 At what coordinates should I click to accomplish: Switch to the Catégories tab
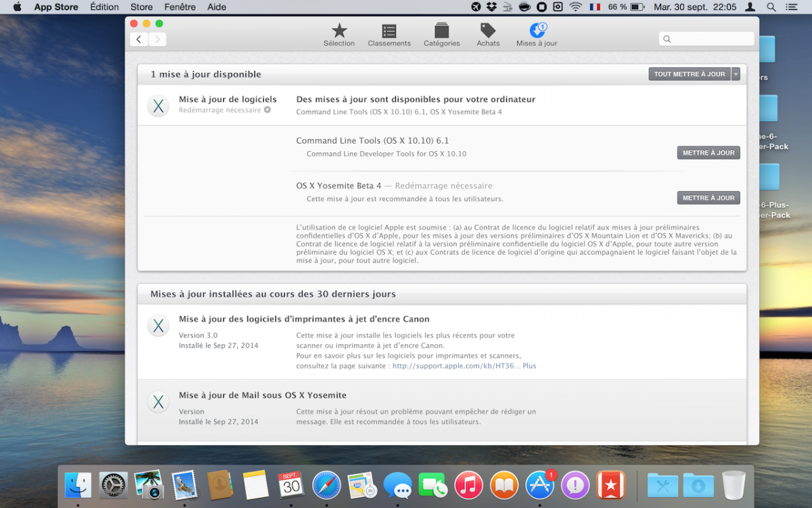click(x=442, y=35)
